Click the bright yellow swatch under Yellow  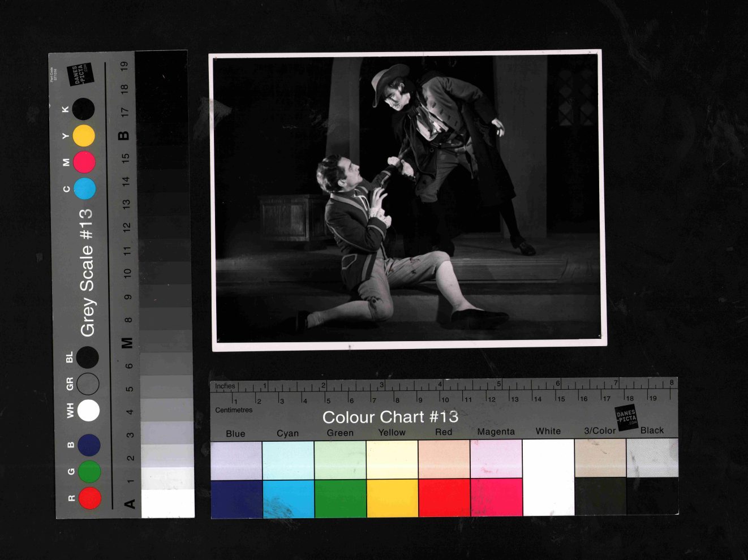(x=392, y=498)
